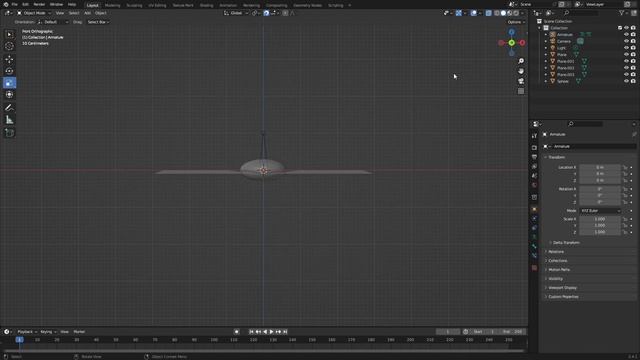Open the File menu
Screen dimensions: 640x360
pos(14,4)
